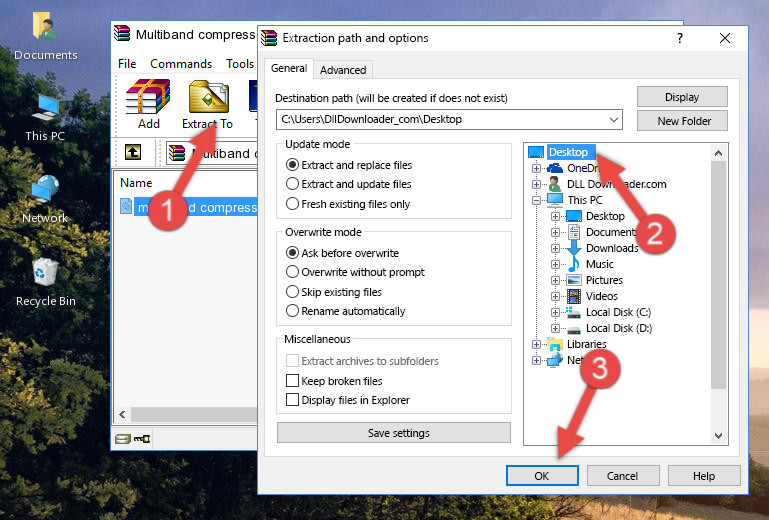Click the Documents folder icon in tree
The width and height of the screenshot is (769, 520).
click(x=573, y=232)
